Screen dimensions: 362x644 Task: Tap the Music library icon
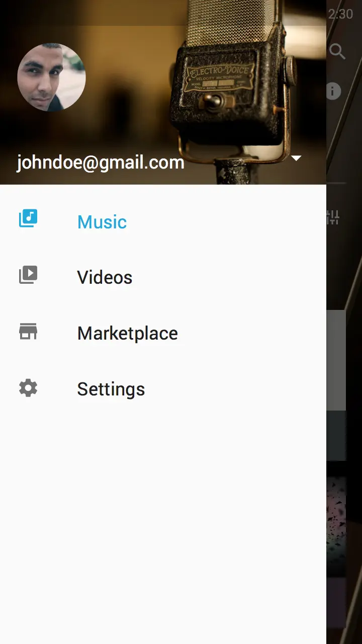tap(28, 219)
